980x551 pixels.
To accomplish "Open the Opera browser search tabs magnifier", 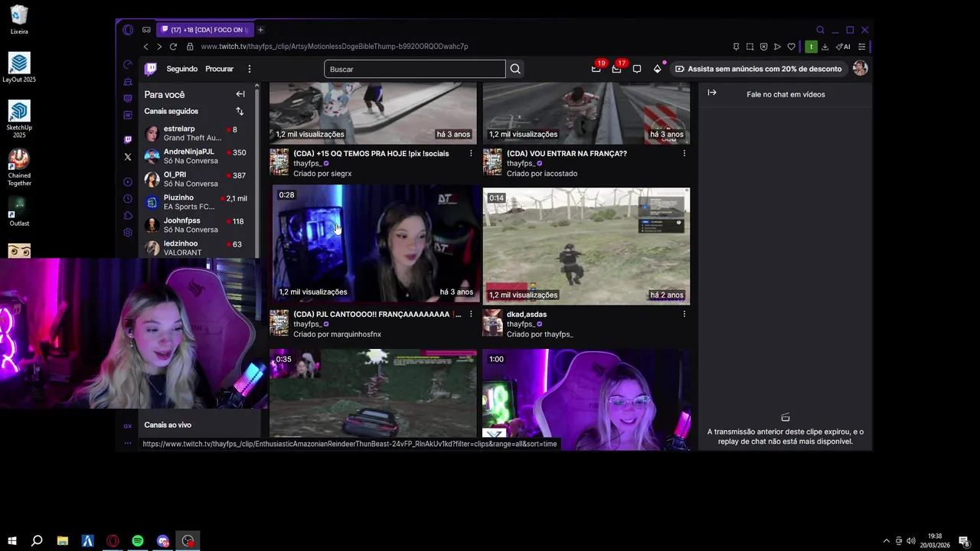I will (820, 30).
